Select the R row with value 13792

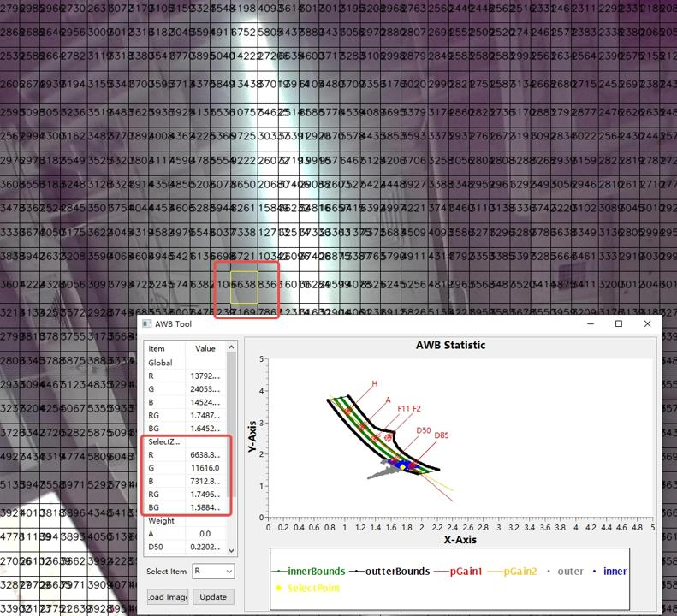[185, 376]
